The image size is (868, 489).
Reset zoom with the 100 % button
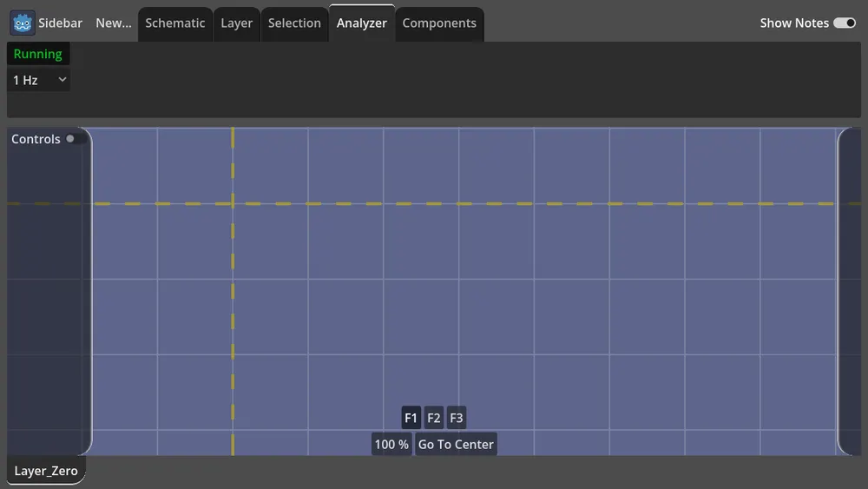(x=391, y=444)
